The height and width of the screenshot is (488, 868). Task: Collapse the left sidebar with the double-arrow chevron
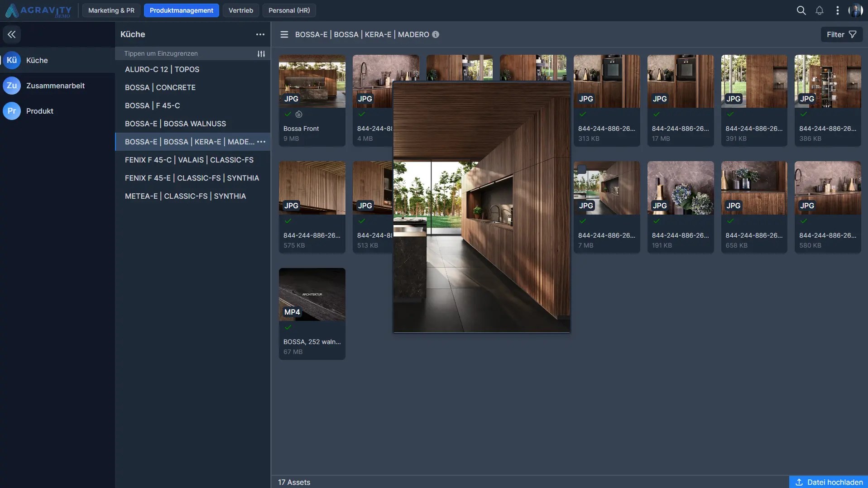click(12, 34)
